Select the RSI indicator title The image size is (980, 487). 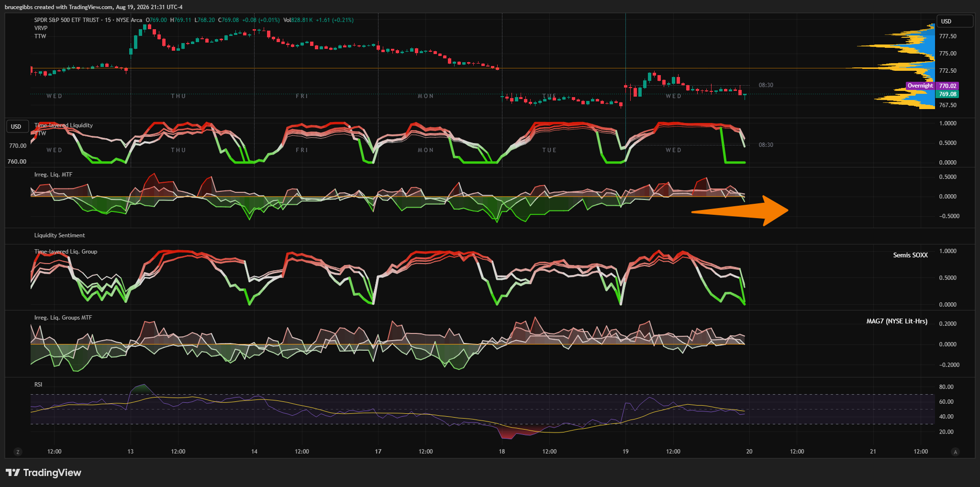pyautogui.click(x=38, y=385)
